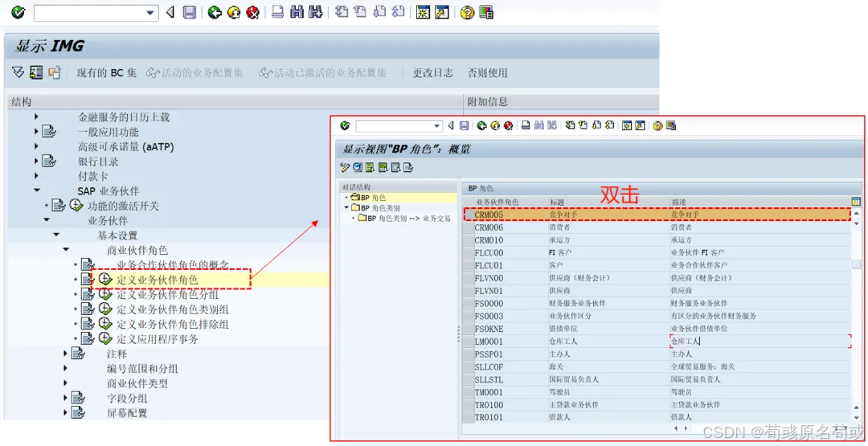
Task: Open command field dropdown in BP 角色 window
Action: [x=436, y=126]
